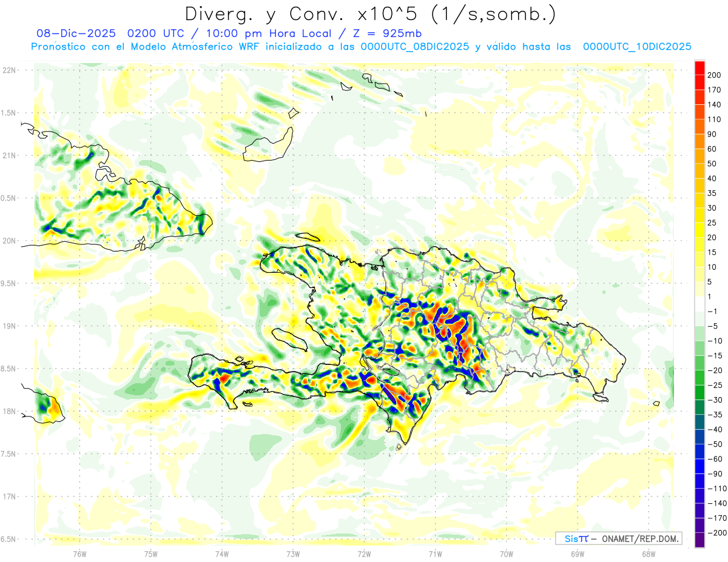728x562 pixels.
Task: Click the -170 value on the color scale
Action: coord(716,518)
